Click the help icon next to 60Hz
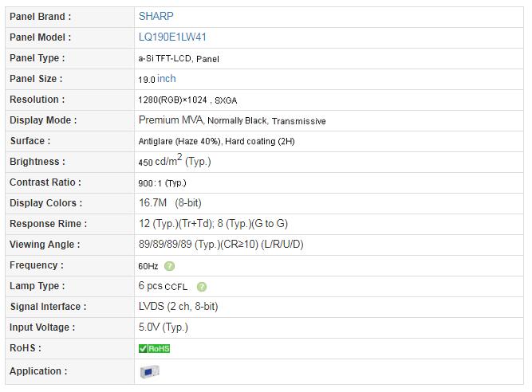 click(x=169, y=266)
